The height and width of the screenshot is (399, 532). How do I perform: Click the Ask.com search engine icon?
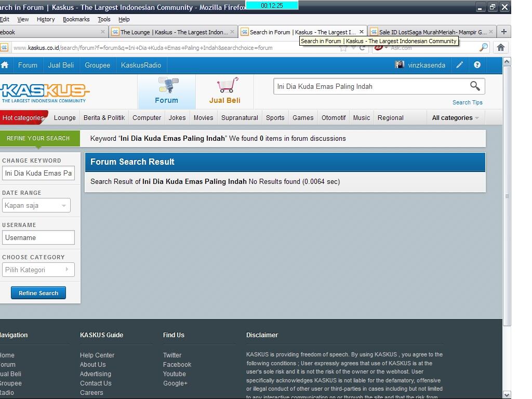[378, 48]
